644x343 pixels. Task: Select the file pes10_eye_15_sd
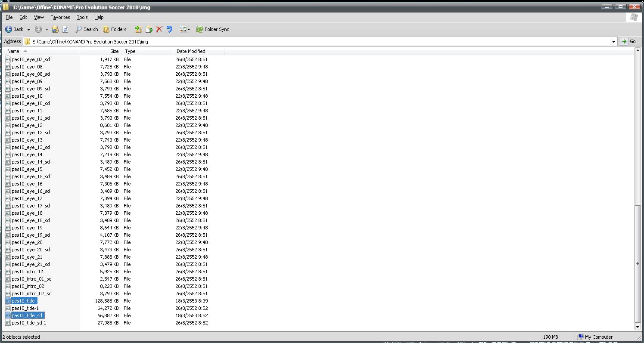pos(31,176)
